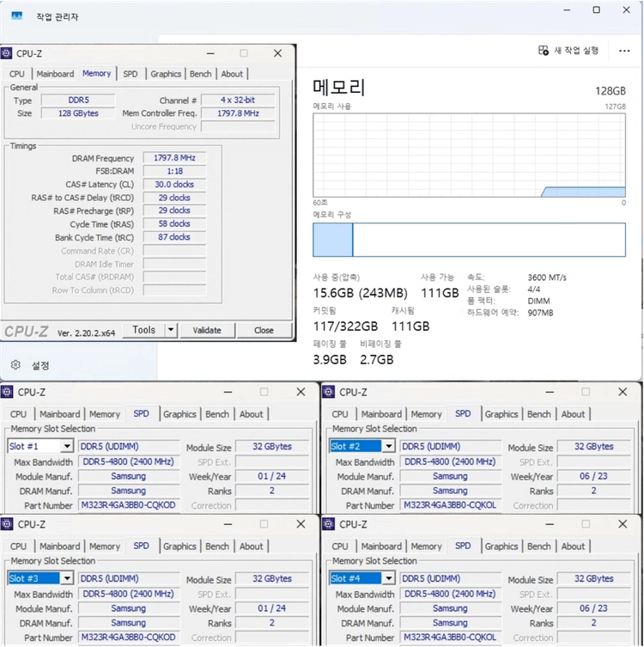Click Slot #1 part number M323R4GA3BB0-CQKOD
This screenshot has width=644, height=647.
click(x=129, y=505)
